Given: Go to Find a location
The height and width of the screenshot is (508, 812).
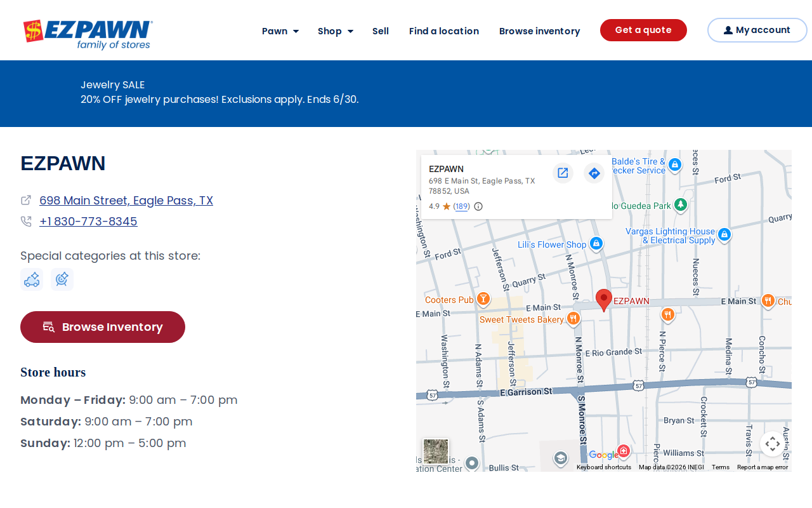Looking at the screenshot, I should click(444, 31).
